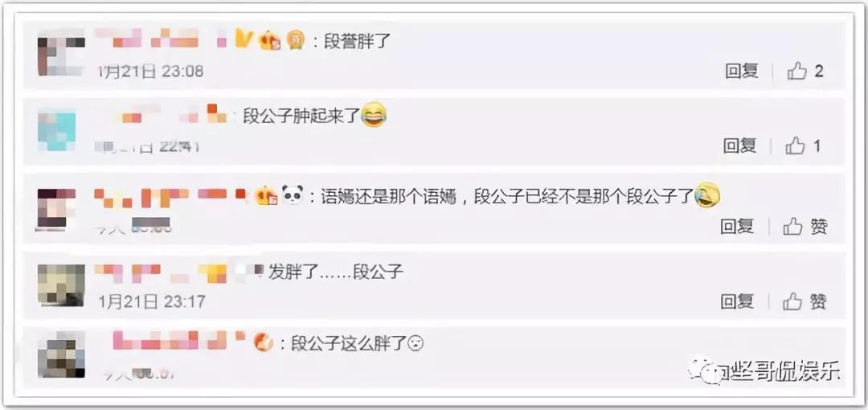Open the teal avatar of second commenter

coord(57,131)
